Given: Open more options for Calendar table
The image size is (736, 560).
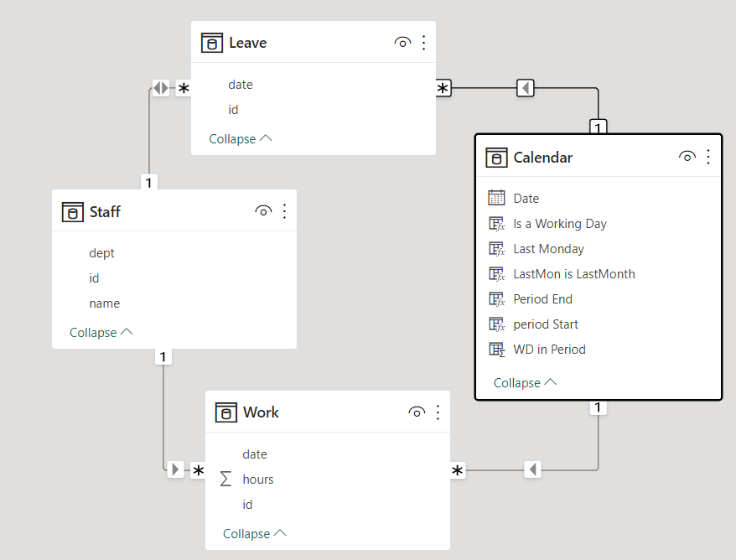Looking at the screenshot, I should pyautogui.click(x=708, y=157).
